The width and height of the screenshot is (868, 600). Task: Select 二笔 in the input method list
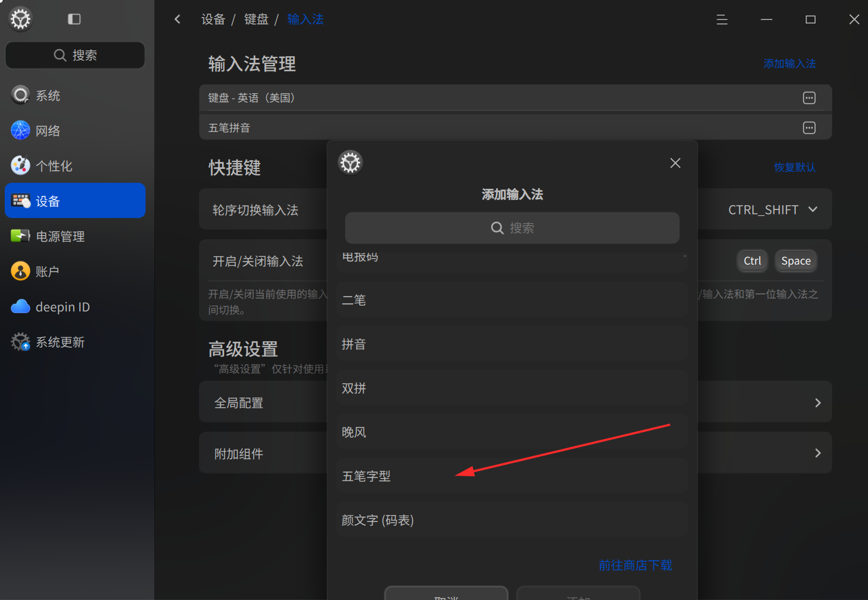[x=512, y=300]
